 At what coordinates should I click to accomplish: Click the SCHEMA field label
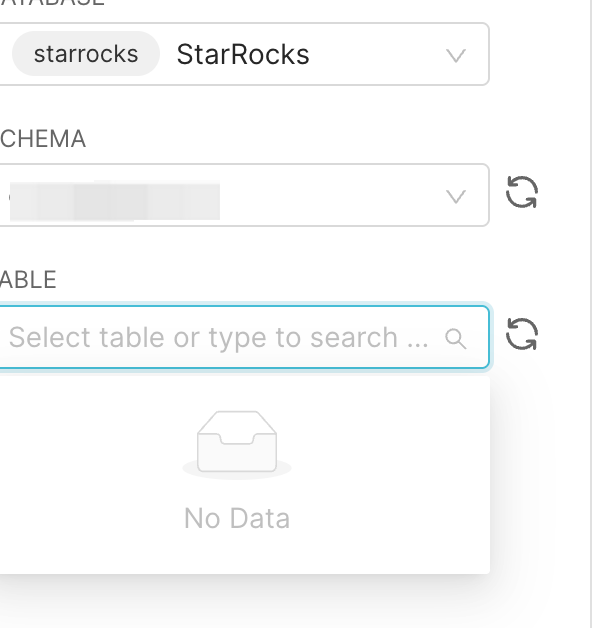pos(43,139)
